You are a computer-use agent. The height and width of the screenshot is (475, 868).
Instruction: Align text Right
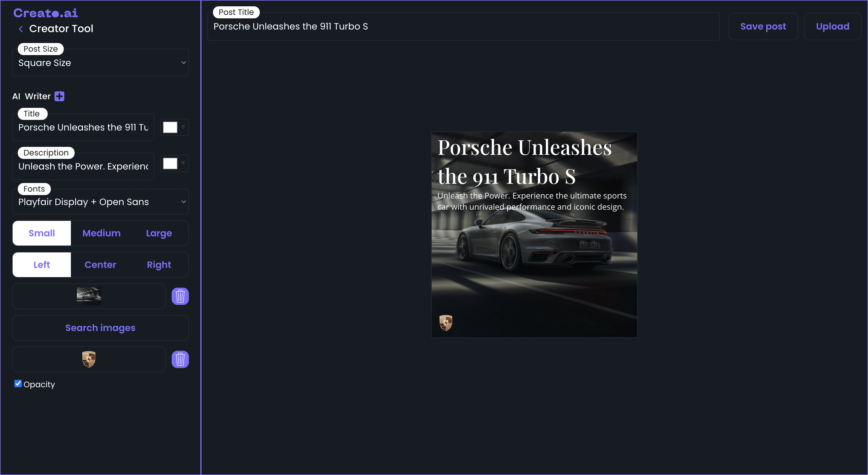[159, 264]
